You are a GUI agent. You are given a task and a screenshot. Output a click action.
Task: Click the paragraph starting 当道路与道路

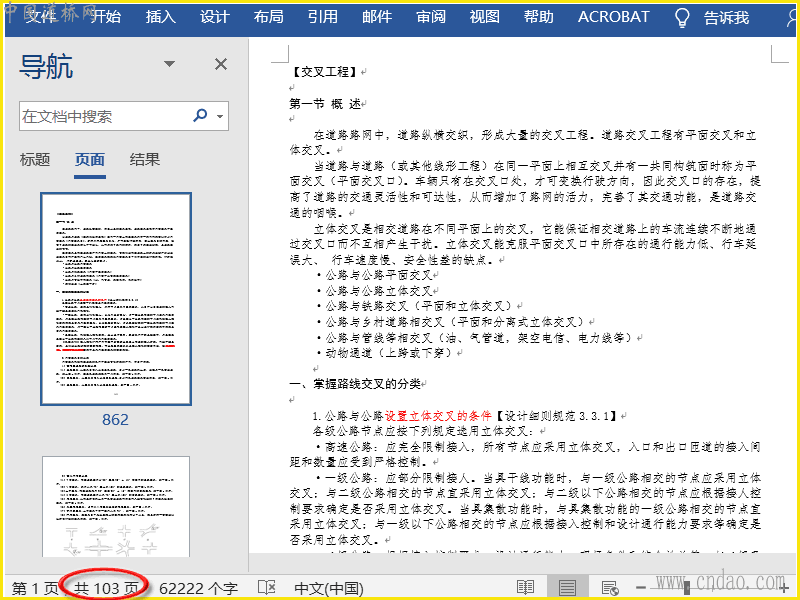click(525, 189)
